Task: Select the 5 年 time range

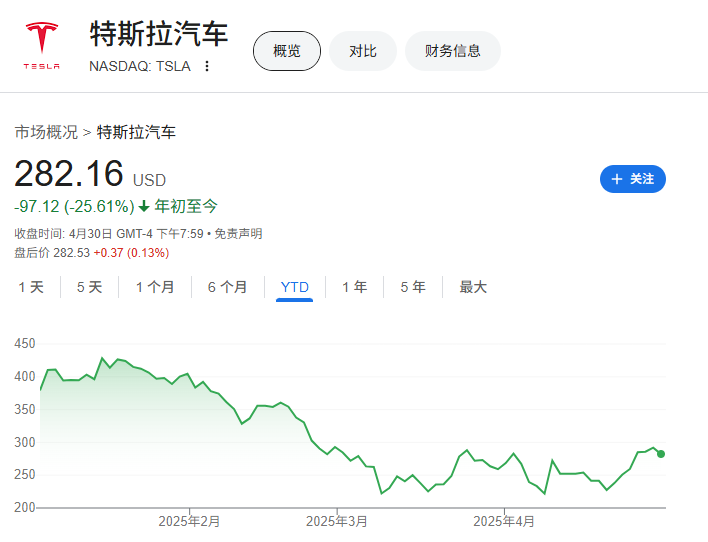Action: click(413, 287)
